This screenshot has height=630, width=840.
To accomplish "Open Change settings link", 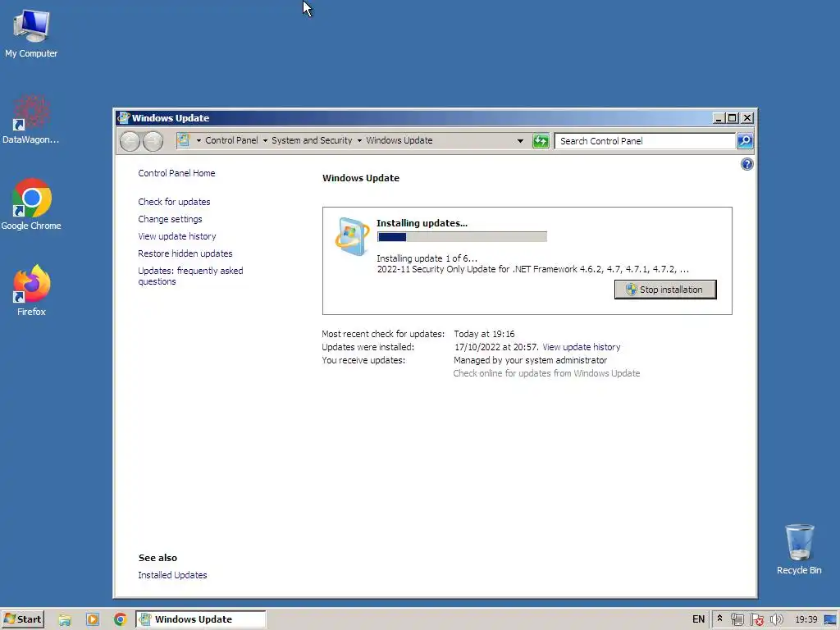I will (x=170, y=219).
